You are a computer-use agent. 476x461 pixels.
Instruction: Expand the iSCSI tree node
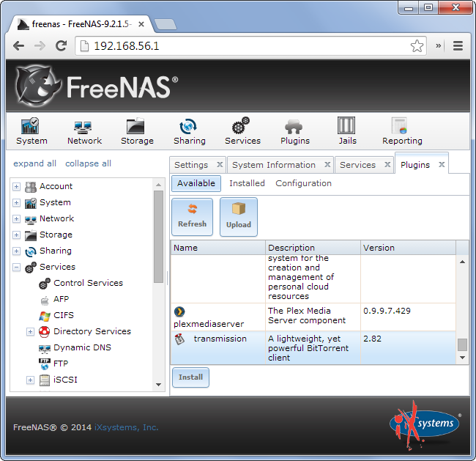[x=30, y=380]
